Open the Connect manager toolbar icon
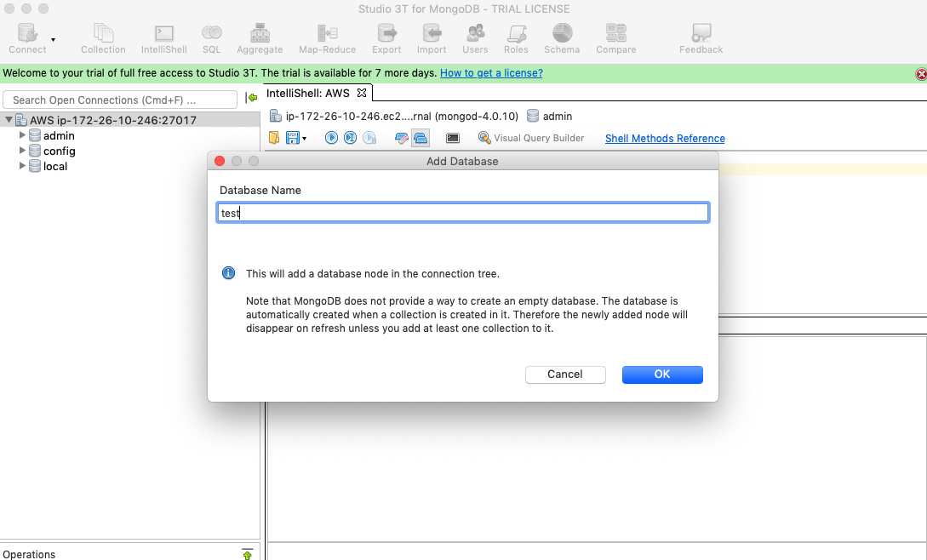 27,38
